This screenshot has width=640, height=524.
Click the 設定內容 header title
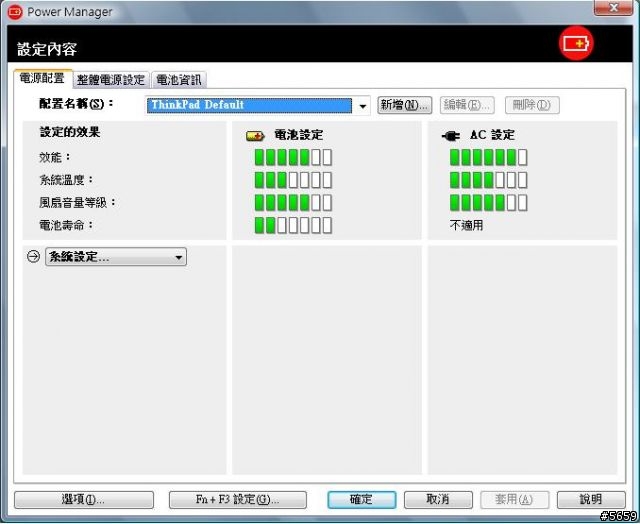[x=47, y=49]
